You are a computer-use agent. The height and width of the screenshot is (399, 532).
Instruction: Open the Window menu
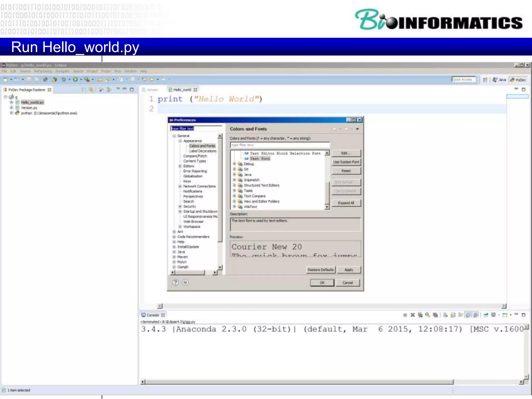pyautogui.click(x=130, y=71)
